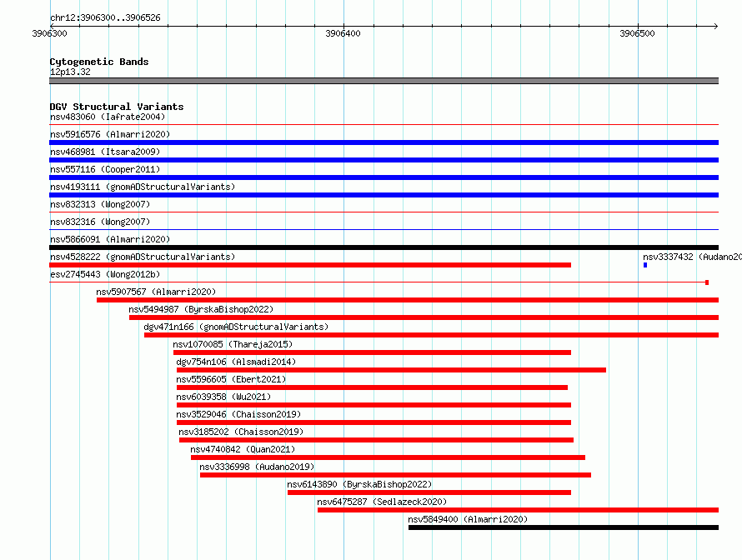Click the nsv5866091 (Almarri2020) label
Viewport: 742px width, 560px height.
(x=110, y=239)
